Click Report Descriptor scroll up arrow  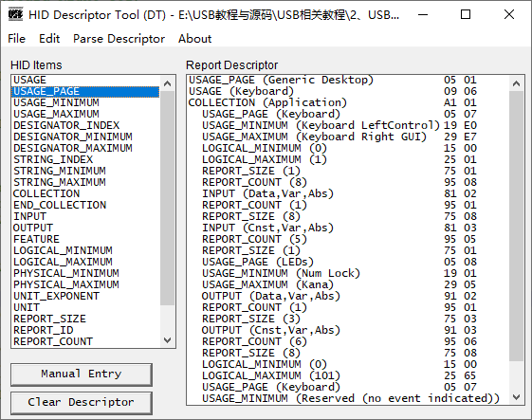(x=517, y=83)
